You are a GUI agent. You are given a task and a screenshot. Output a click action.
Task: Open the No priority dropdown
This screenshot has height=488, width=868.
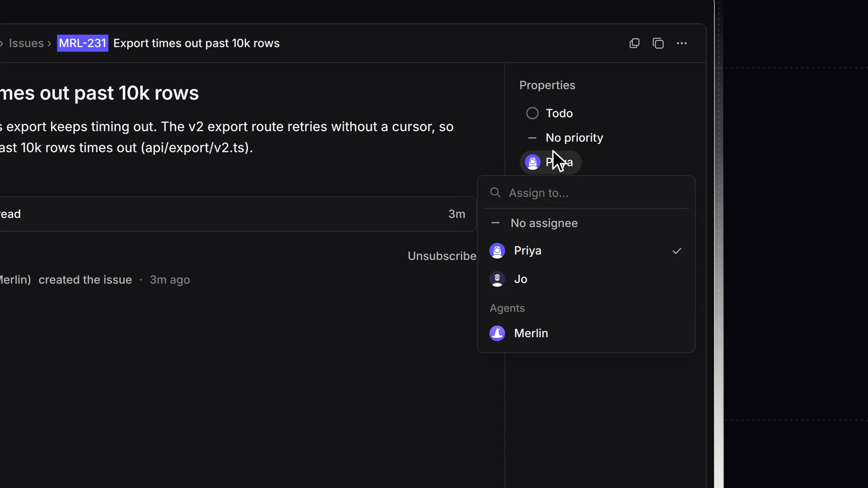(x=565, y=138)
